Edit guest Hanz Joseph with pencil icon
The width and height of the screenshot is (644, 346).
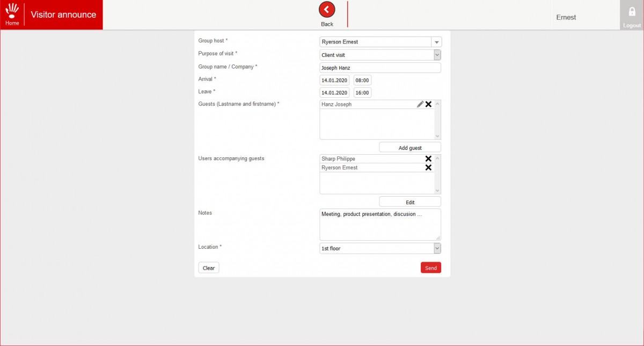pos(420,104)
